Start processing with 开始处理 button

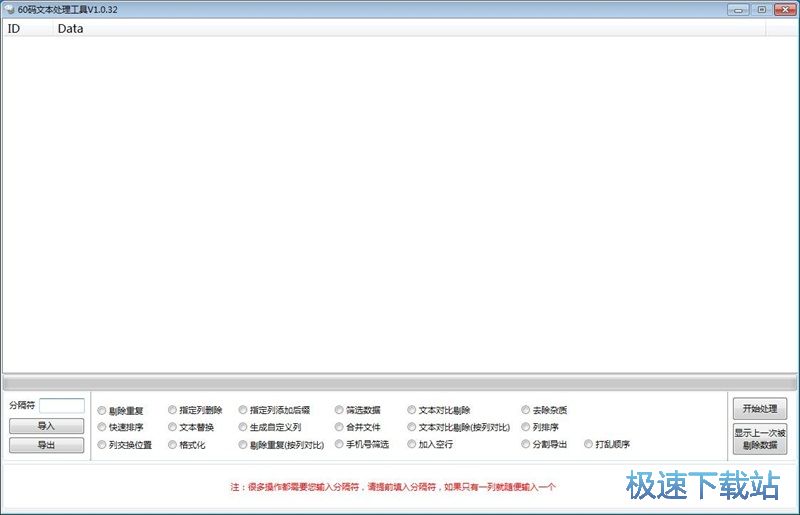[760, 409]
